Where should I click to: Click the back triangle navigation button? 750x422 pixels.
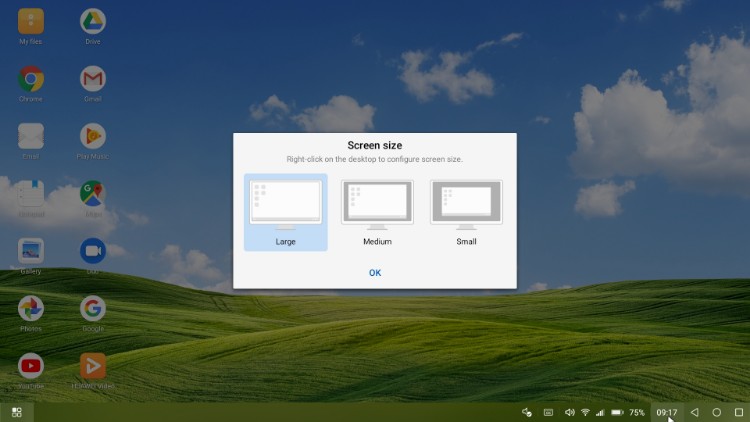click(695, 412)
